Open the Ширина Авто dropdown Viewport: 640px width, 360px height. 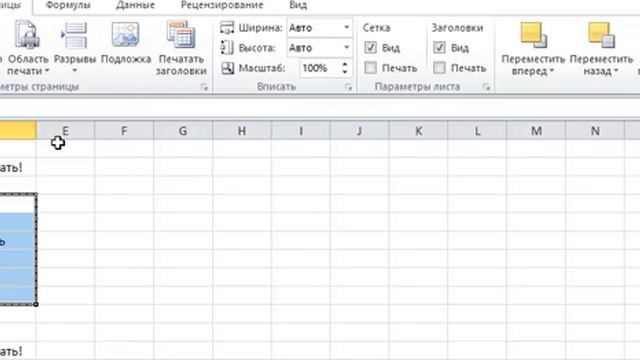pos(347,28)
